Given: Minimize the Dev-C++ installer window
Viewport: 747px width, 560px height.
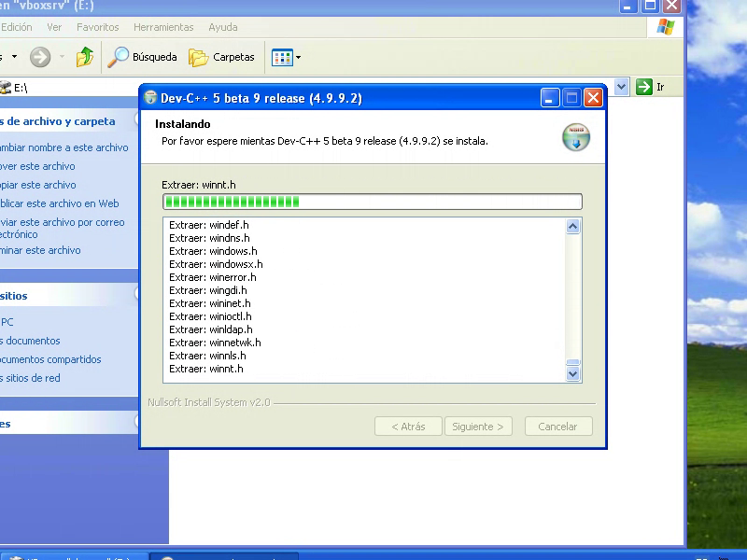Looking at the screenshot, I should [x=549, y=98].
